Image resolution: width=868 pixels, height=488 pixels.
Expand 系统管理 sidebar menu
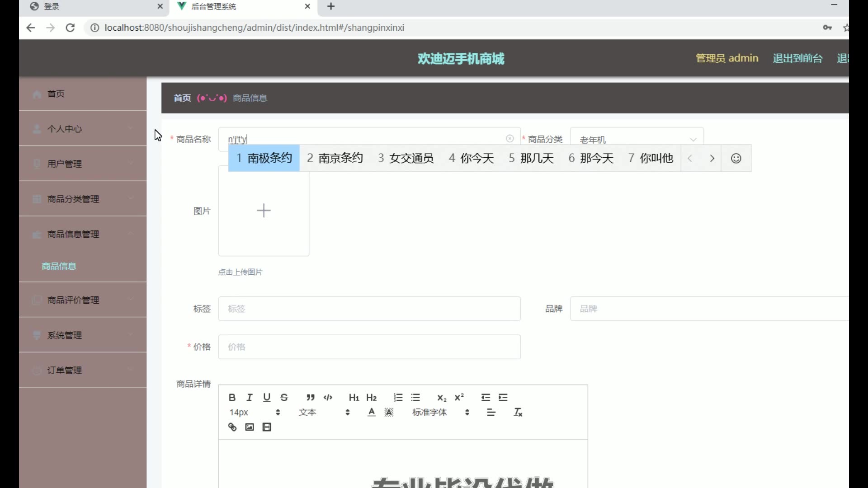83,335
